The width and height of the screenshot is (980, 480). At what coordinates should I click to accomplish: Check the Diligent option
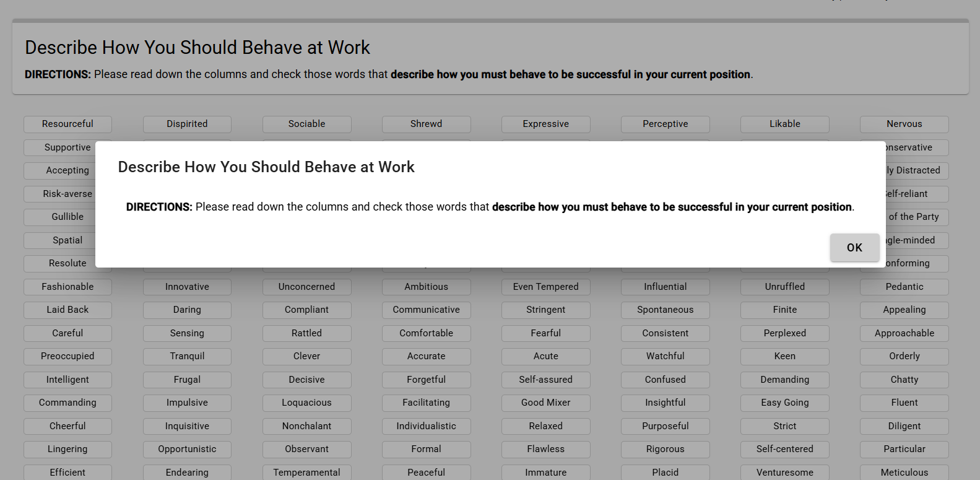tap(904, 426)
